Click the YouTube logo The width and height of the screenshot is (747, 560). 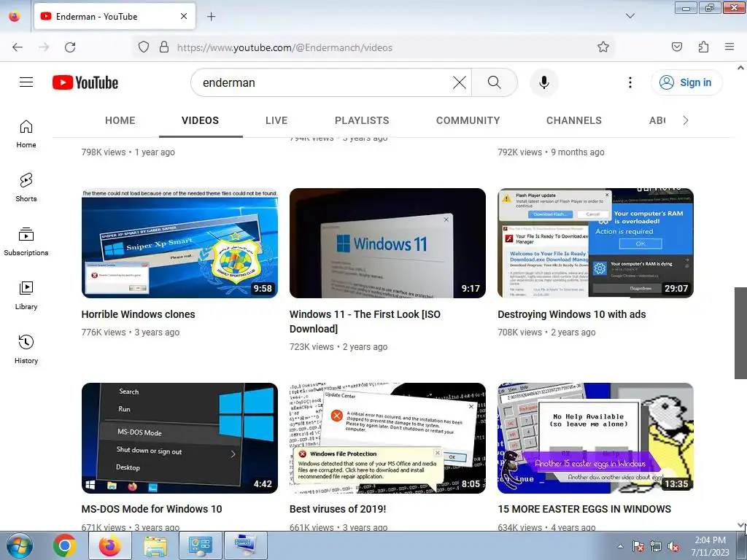[x=85, y=82]
